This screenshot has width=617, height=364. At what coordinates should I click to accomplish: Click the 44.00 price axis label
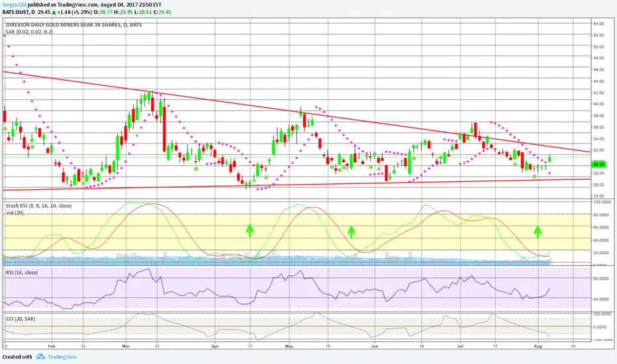click(598, 81)
